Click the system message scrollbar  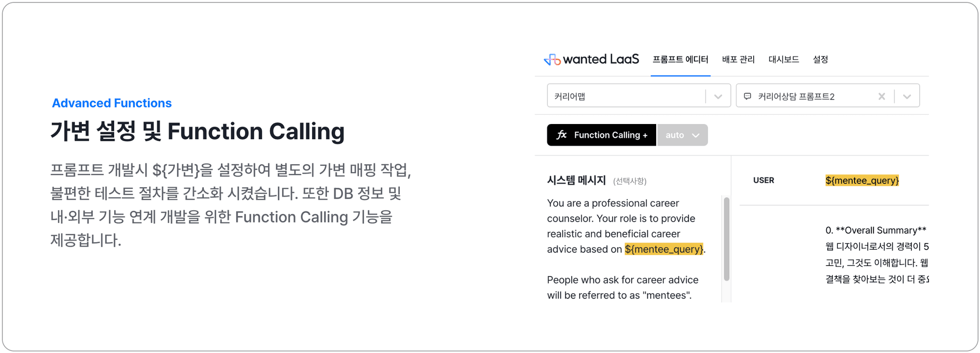pyautogui.click(x=726, y=239)
